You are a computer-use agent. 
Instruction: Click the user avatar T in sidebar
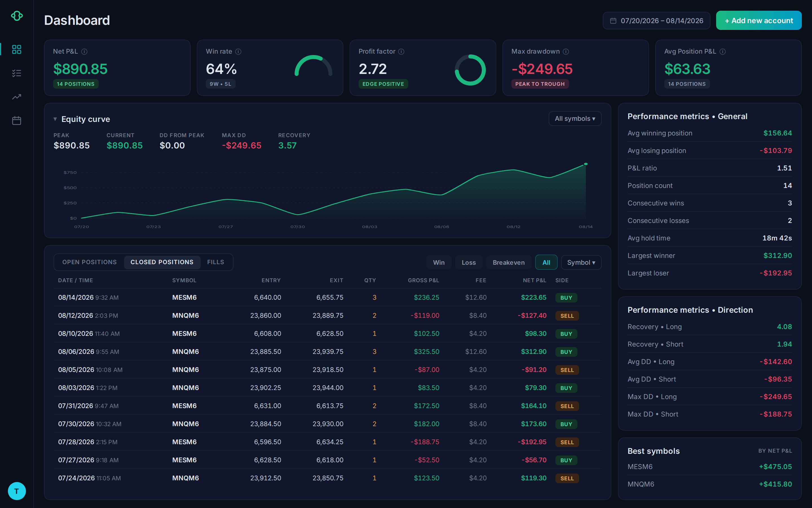tap(17, 491)
